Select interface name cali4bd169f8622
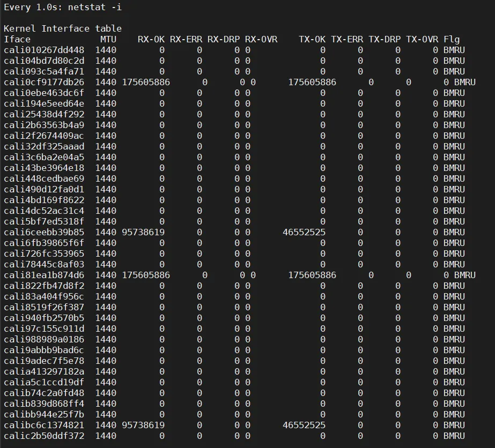Viewport: 495px width, 448px height. coord(44,200)
